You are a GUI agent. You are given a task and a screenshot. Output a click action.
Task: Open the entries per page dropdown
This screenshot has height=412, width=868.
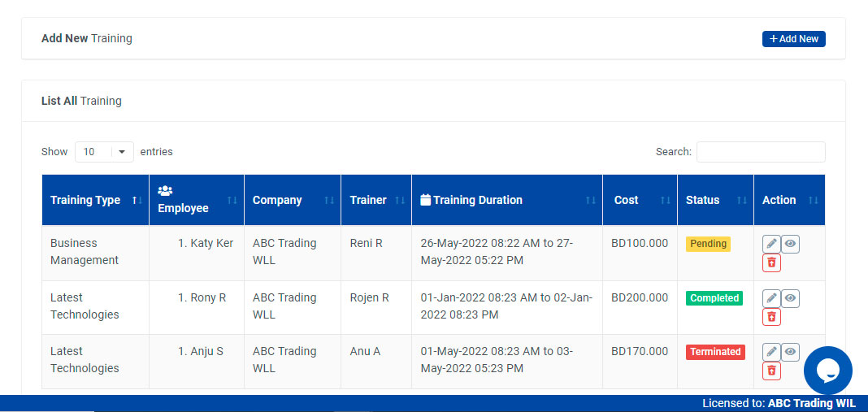pyautogui.click(x=104, y=152)
